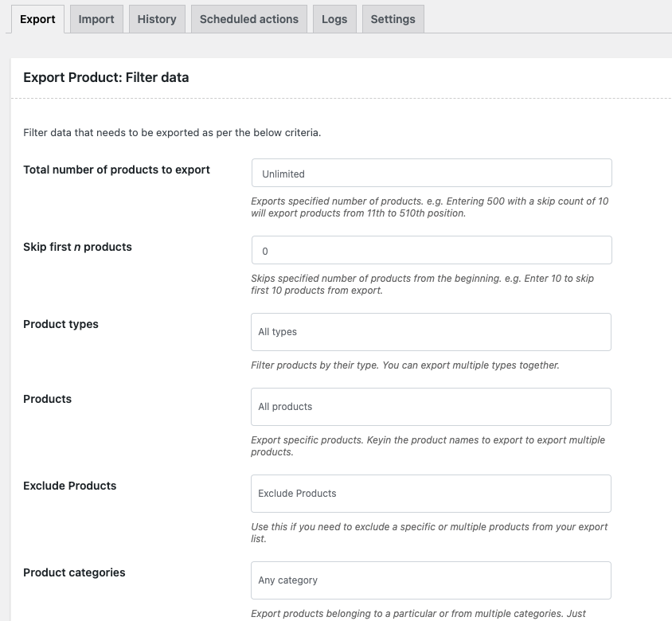Click the Export Product: Filter data heading

pyautogui.click(x=106, y=77)
